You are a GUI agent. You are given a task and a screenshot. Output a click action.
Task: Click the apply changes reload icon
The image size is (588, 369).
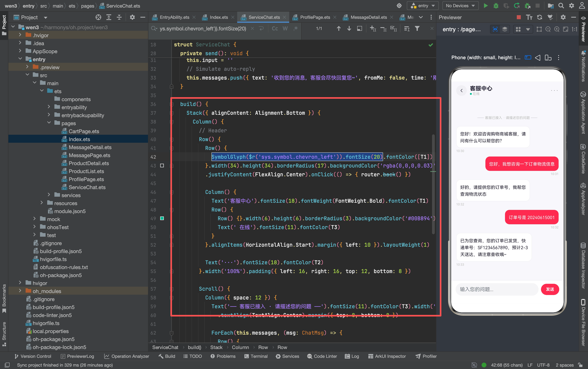click(517, 6)
